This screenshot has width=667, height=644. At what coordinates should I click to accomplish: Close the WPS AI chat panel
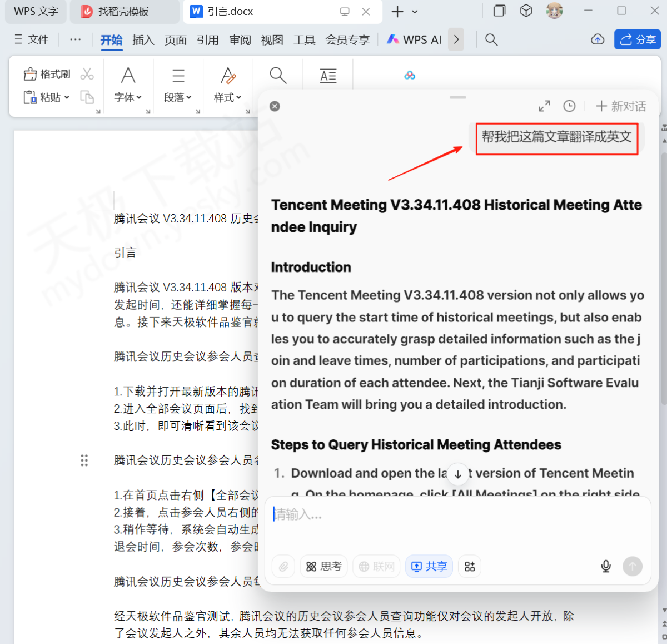click(275, 106)
